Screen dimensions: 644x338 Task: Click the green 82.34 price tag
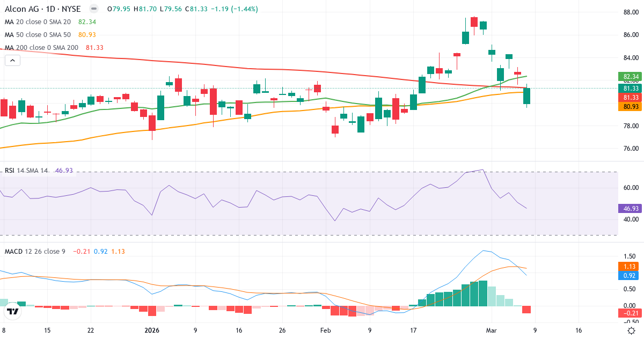[x=629, y=77]
